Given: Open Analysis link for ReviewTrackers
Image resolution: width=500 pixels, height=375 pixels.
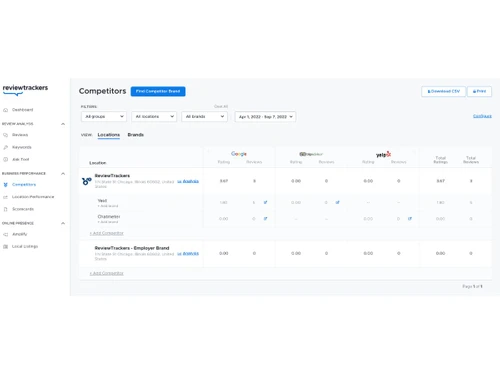Looking at the screenshot, I should coord(188,181).
